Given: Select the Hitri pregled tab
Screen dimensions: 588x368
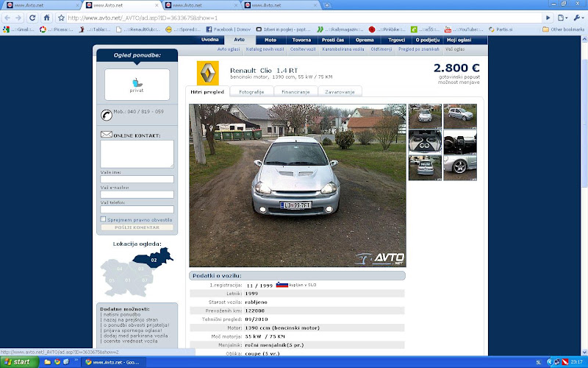Looking at the screenshot, I should click(x=207, y=91).
